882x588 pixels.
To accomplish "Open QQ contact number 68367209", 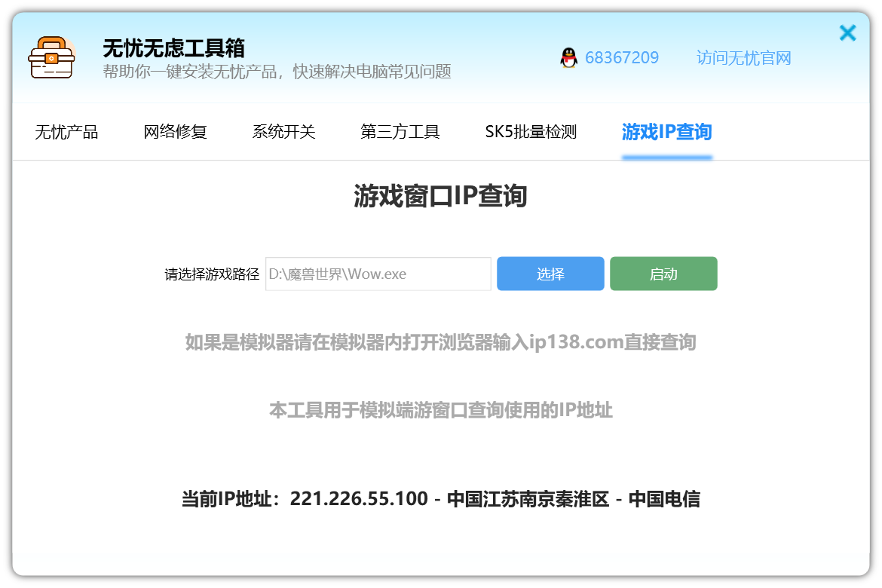I will click(621, 58).
